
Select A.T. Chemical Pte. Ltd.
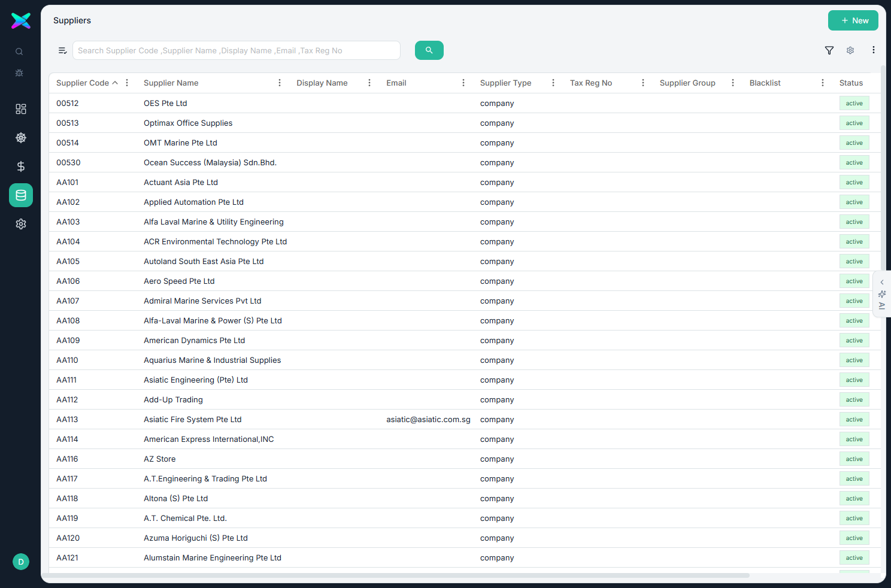tap(185, 518)
